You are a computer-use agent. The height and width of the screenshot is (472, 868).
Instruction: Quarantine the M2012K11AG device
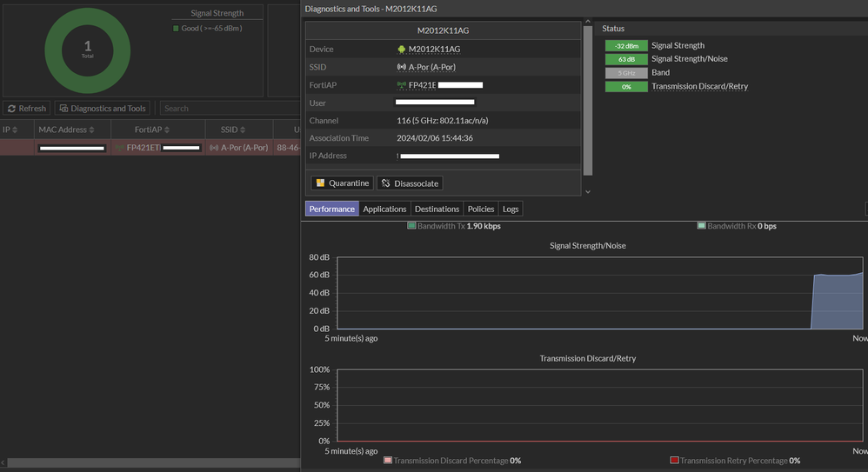pyautogui.click(x=343, y=183)
